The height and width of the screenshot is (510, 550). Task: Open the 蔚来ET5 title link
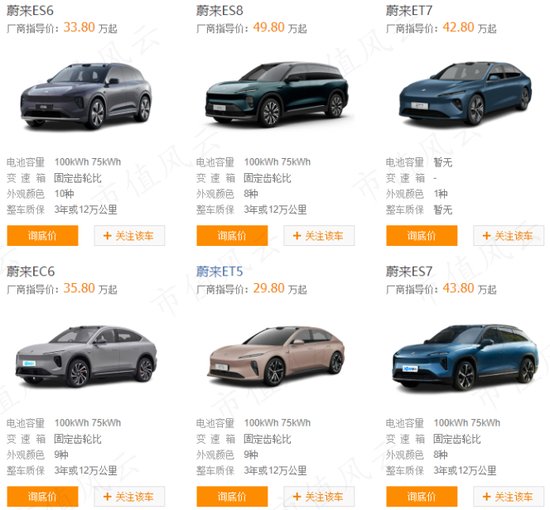click(x=220, y=271)
